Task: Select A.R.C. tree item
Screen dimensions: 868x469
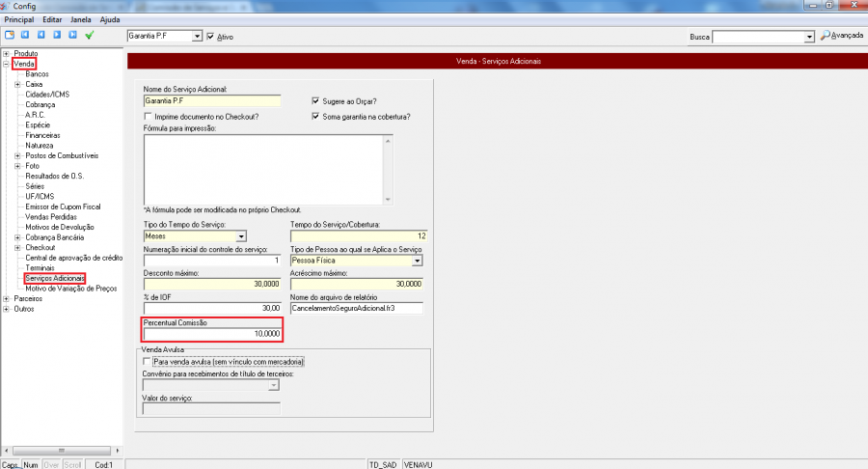Action: 35,115
